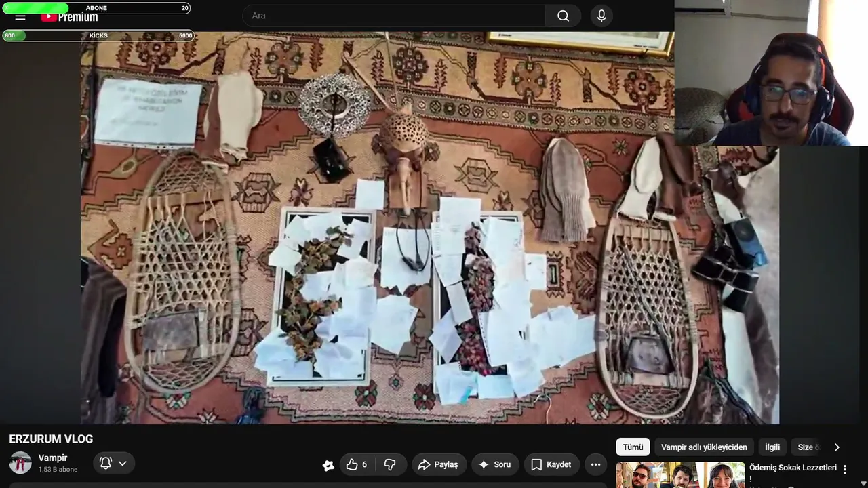The image size is (868, 488).
Task: Like the video with 6 likes
Action: [357, 464]
